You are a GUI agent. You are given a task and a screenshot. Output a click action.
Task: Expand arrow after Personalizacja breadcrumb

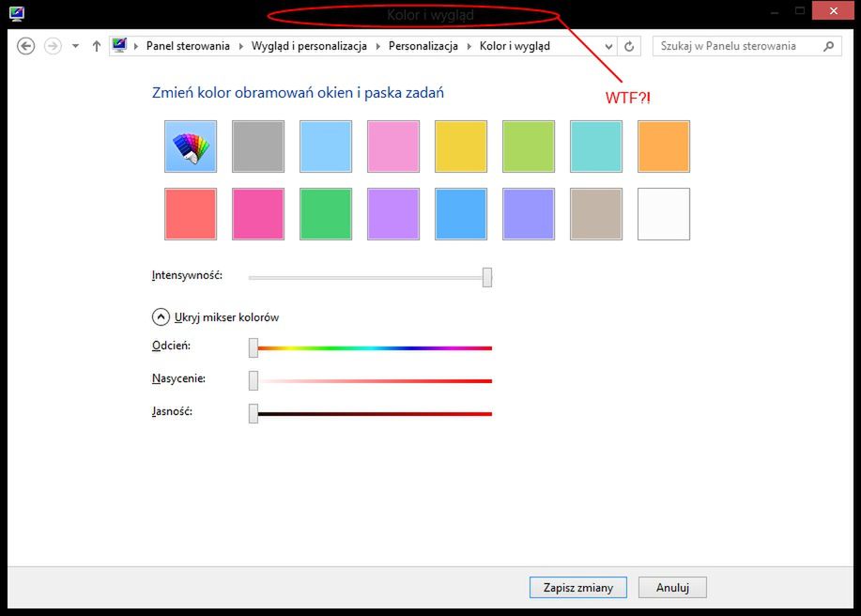469,46
